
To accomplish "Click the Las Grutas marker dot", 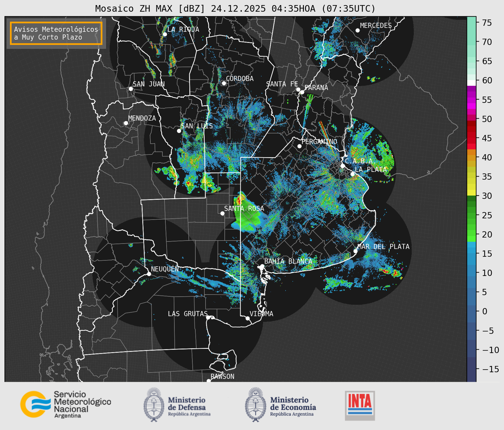I will pyautogui.click(x=208, y=317).
